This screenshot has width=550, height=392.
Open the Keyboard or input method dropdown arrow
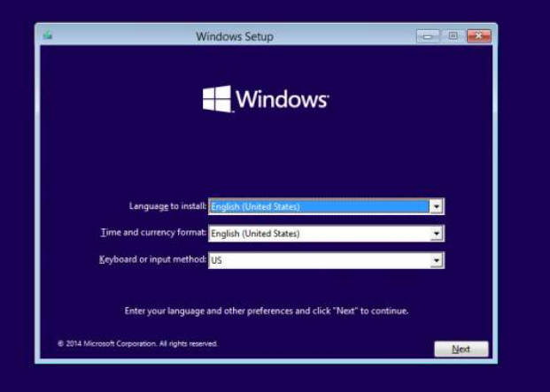click(x=436, y=260)
